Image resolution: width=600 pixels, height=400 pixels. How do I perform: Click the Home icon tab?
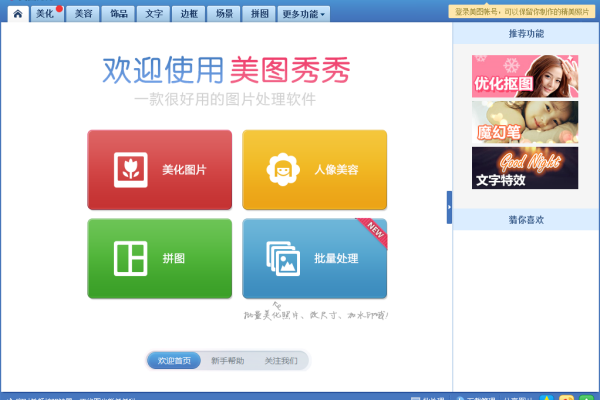17,14
